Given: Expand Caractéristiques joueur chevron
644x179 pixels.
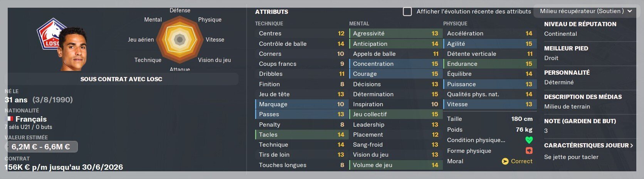Looking at the screenshot, I should tap(632, 146).
